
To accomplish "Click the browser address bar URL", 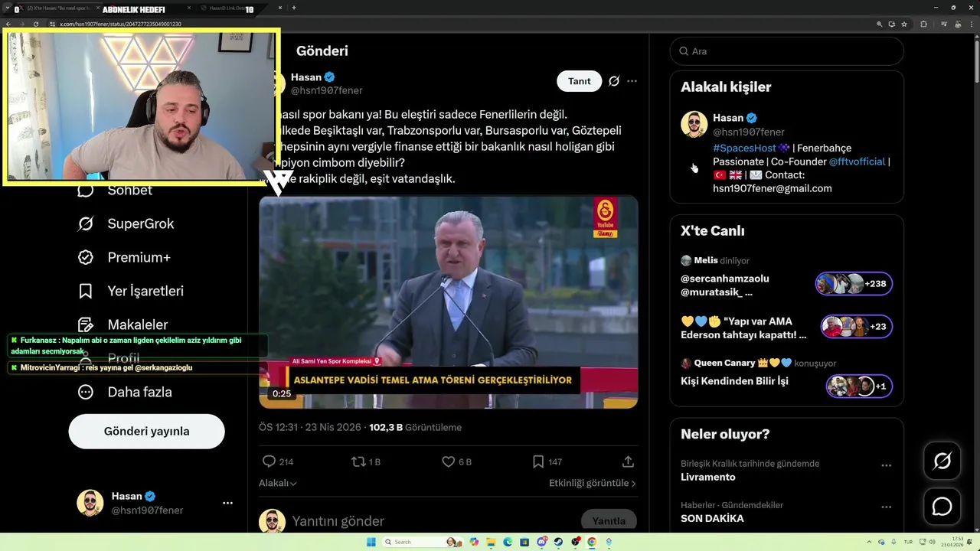I will coord(121,24).
